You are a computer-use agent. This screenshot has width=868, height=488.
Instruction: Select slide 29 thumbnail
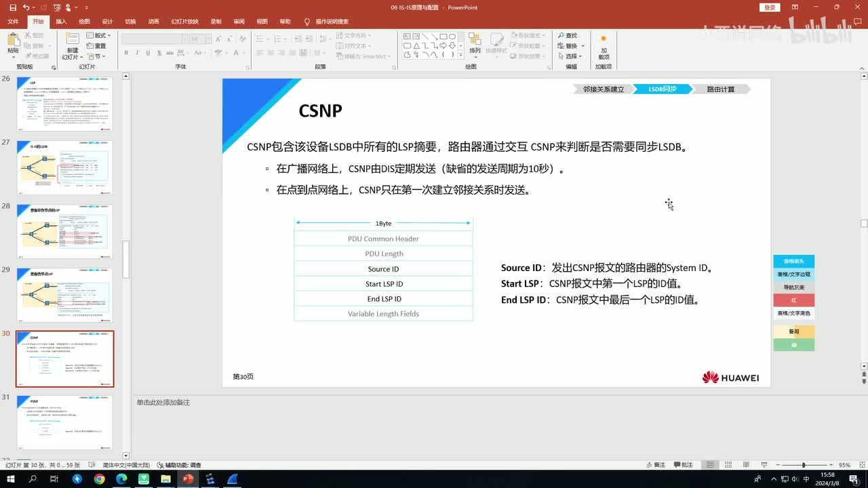pos(65,295)
